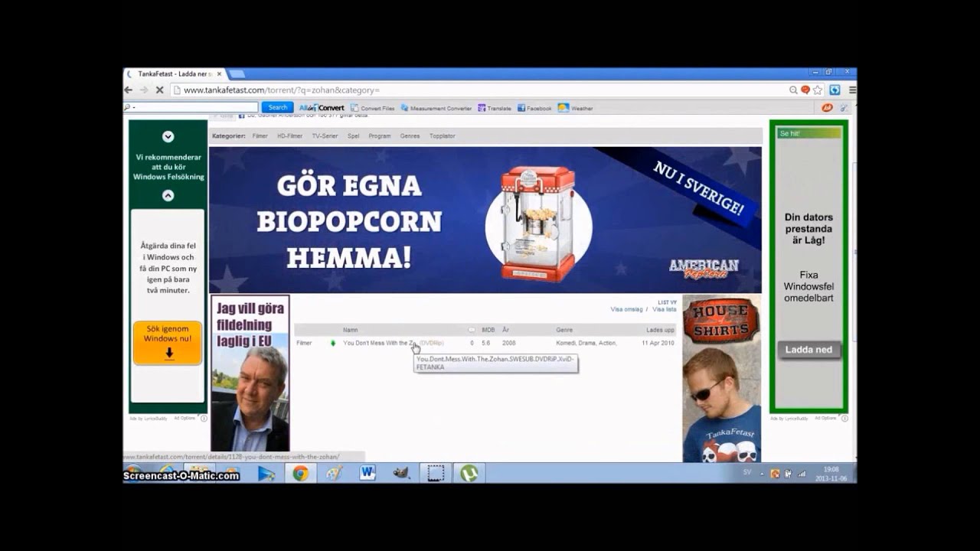Click the upper down chevron in left ad
This screenshot has width=980, height=551.
pos(168,137)
